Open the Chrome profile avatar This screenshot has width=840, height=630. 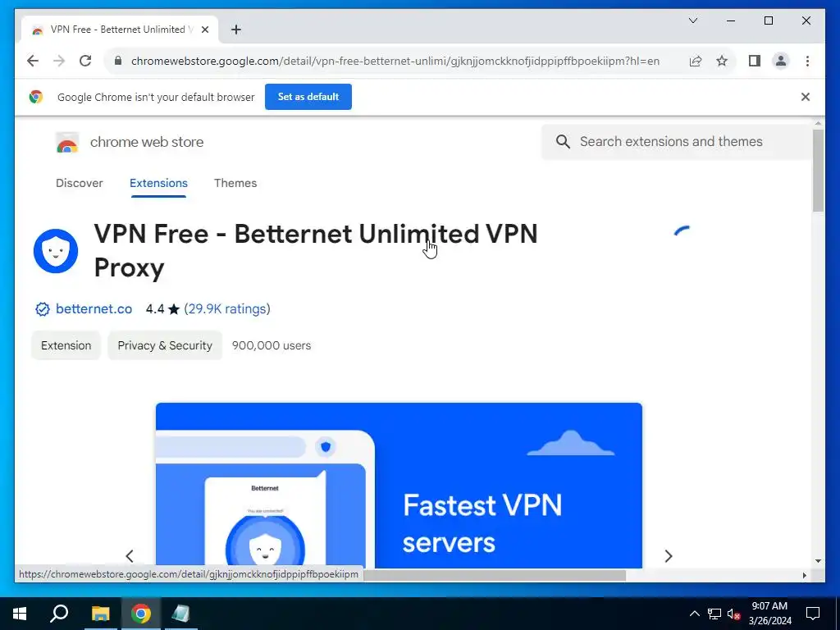781,61
